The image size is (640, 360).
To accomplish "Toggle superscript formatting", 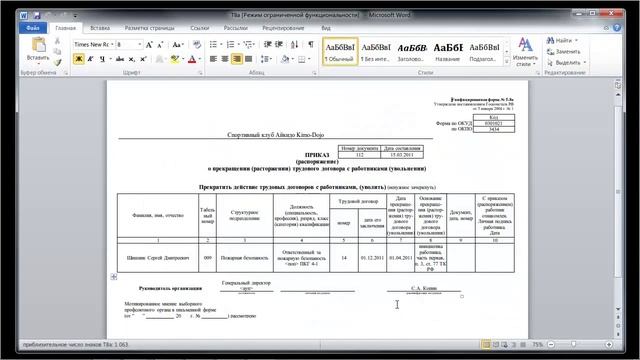I will pyautogui.click(x=143, y=59).
